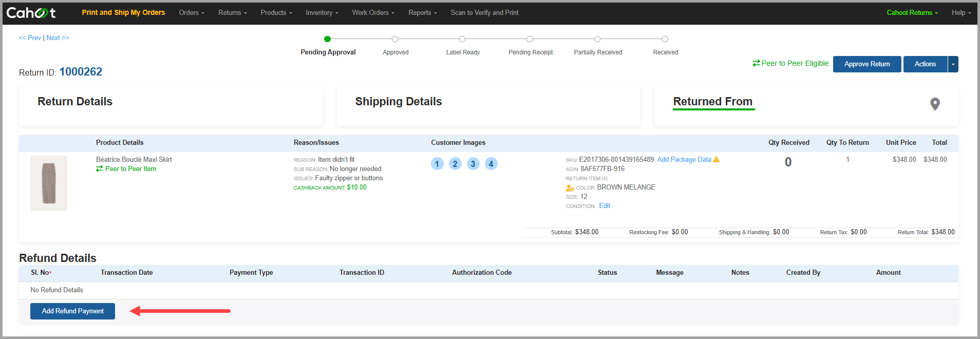Click the Qty Received value 0

pos(788,162)
